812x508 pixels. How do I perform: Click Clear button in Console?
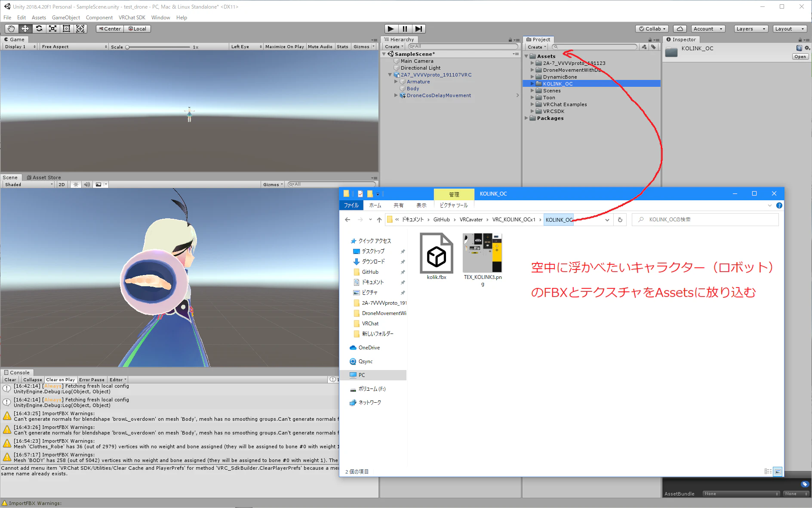10,380
